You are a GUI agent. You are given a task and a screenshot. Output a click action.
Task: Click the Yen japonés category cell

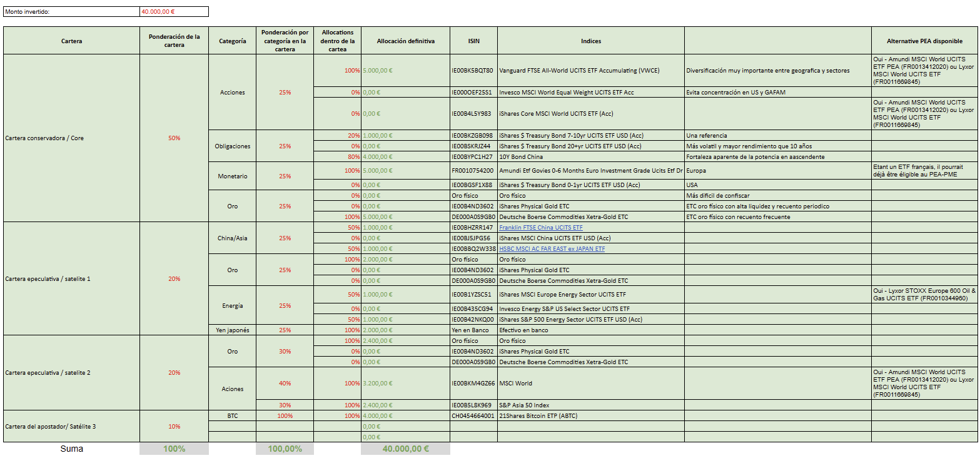tap(232, 330)
